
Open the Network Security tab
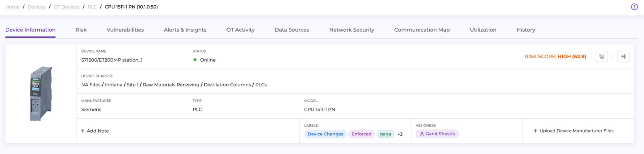pos(352,30)
